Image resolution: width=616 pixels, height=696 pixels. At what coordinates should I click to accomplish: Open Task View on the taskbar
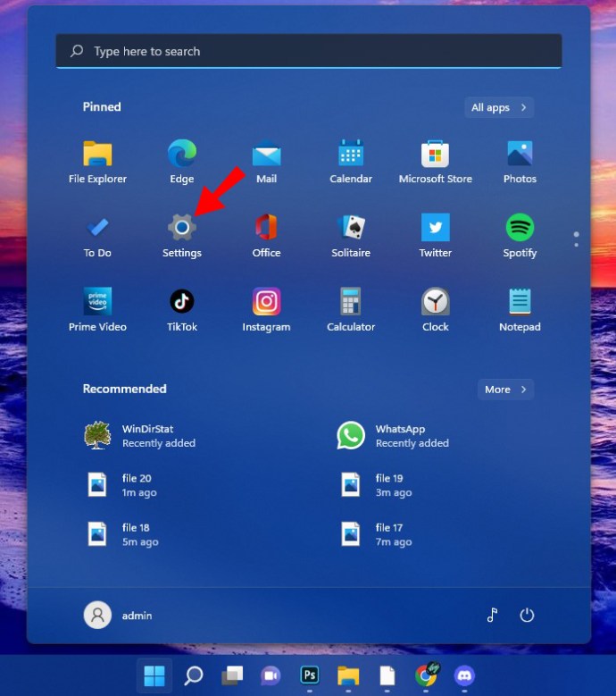coord(232,675)
